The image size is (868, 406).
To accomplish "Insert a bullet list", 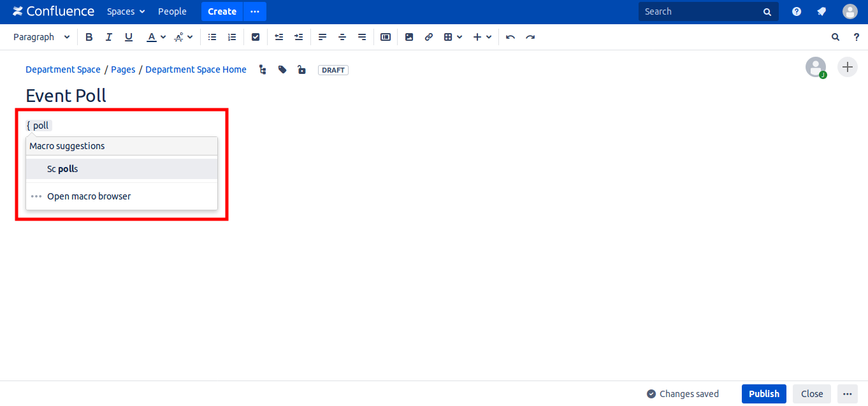I will [x=212, y=37].
